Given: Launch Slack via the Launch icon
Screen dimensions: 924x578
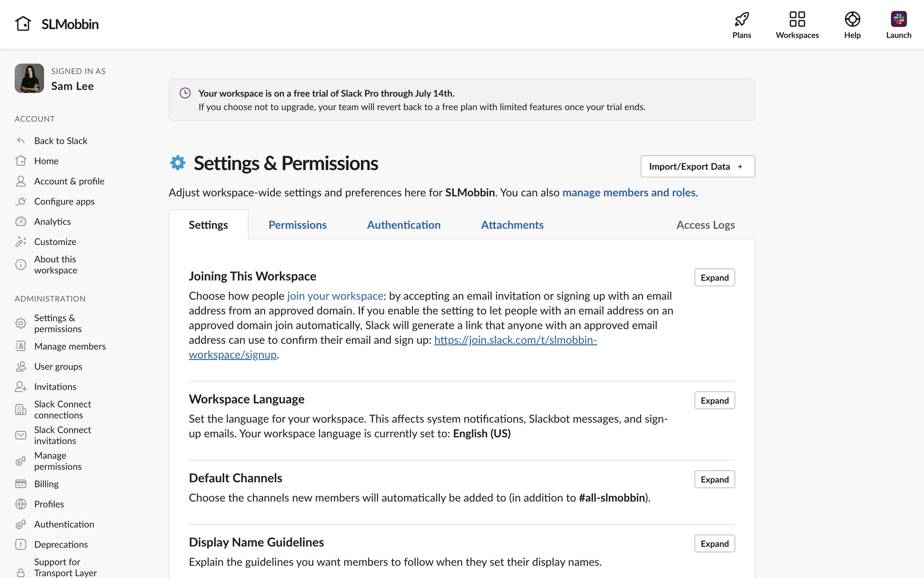Looking at the screenshot, I should point(898,19).
